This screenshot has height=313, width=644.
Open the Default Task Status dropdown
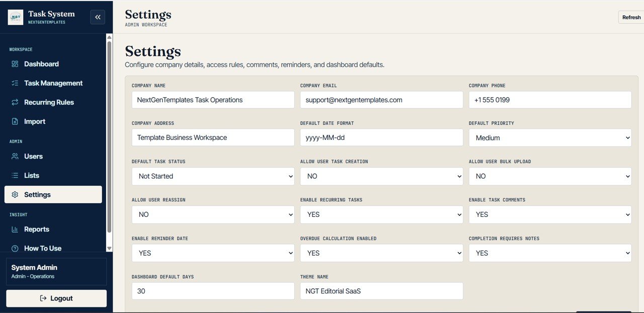click(213, 176)
